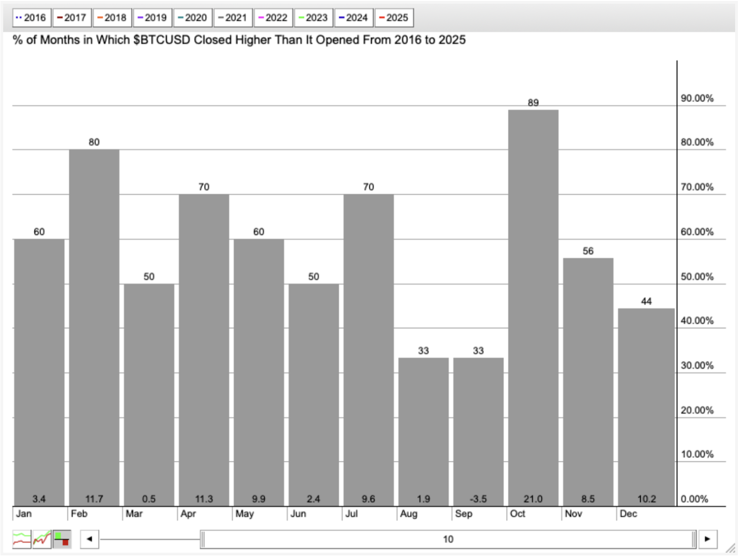Click the 30.00% y-axis label
This screenshot has height=560, width=742.
697,366
